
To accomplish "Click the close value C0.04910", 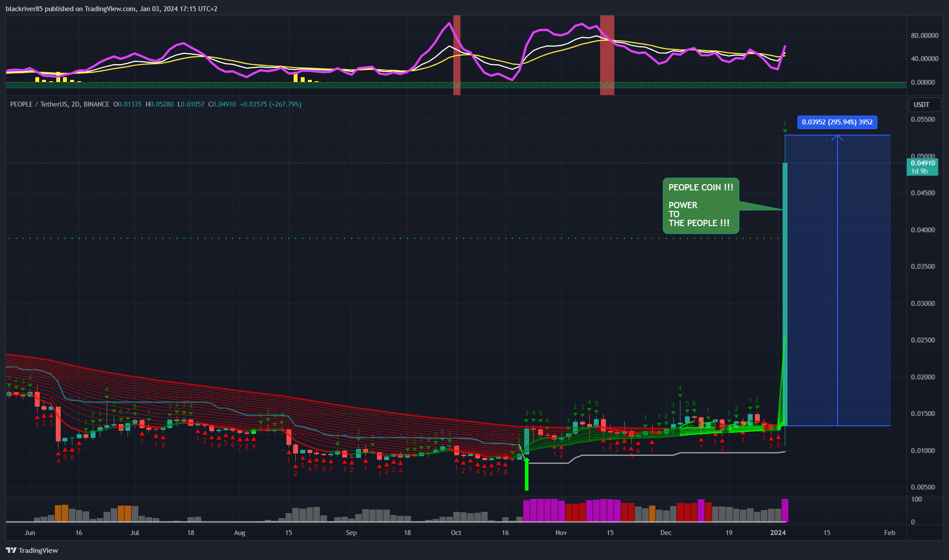I will 222,104.
